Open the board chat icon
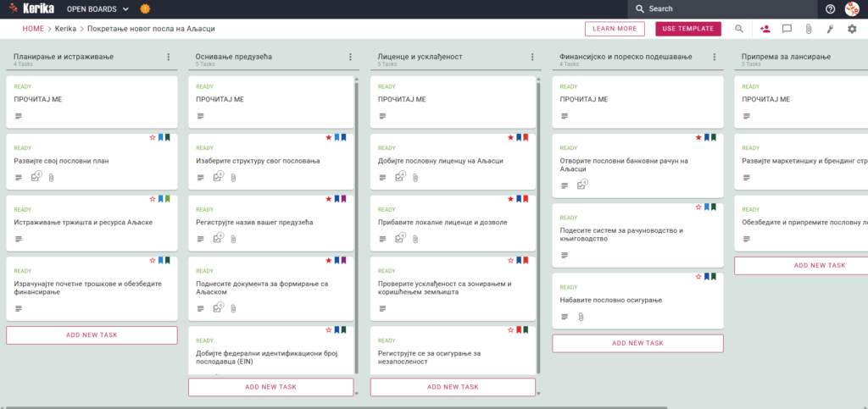The width and height of the screenshot is (868, 409). pos(787,30)
